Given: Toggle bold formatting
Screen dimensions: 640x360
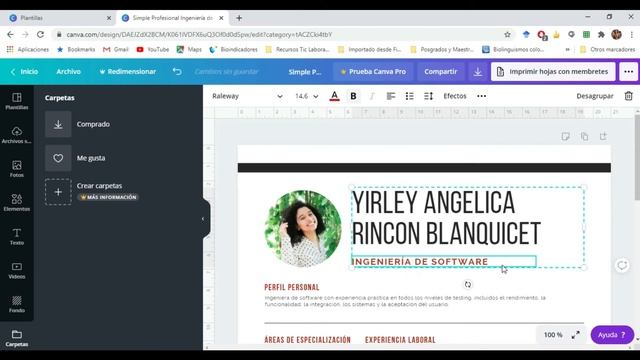Looking at the screenshot, I should pyautogui.click(x=353, y=96).
